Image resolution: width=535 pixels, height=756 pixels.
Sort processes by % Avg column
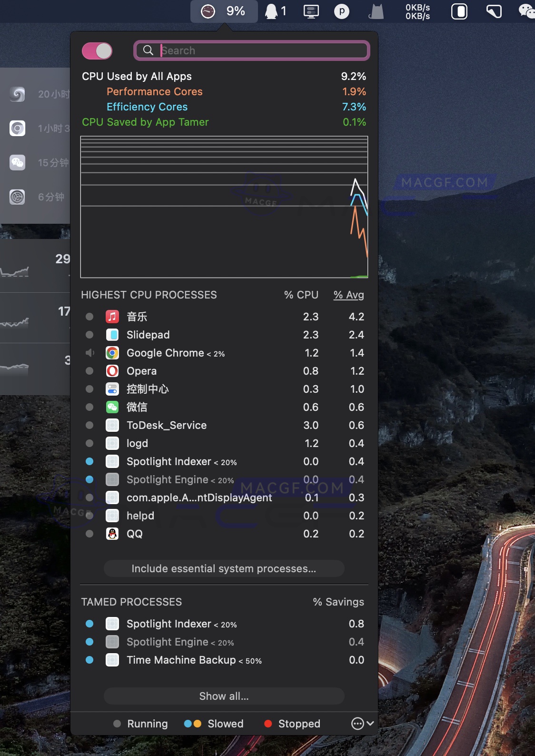348,295
